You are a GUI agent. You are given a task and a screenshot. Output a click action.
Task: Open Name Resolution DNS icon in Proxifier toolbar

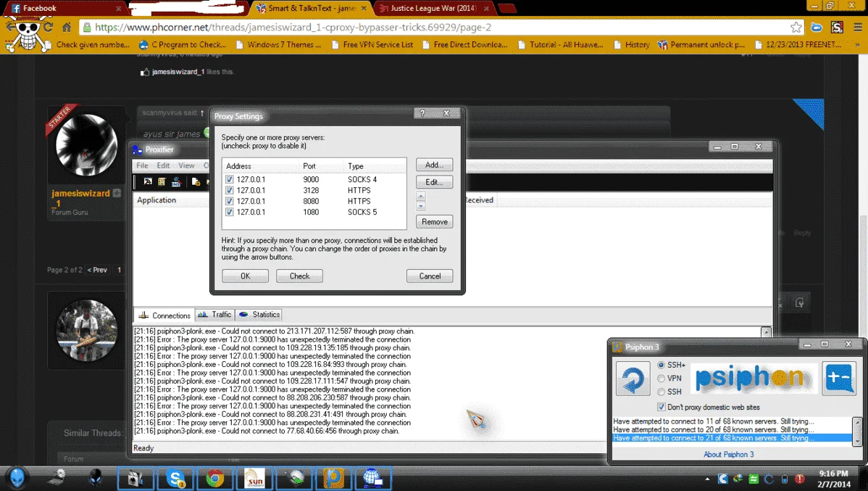(x=176, y=181)
